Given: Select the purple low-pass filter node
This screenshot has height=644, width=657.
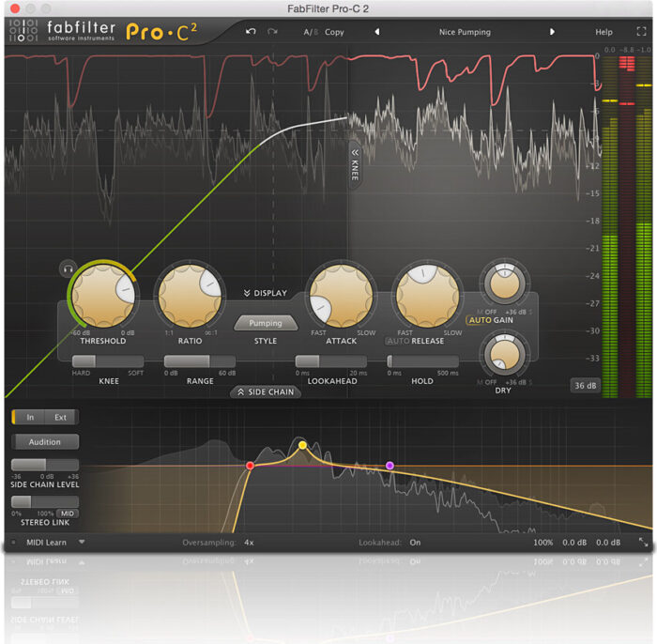Looking at the screenshot, I should tap(390, 465).
